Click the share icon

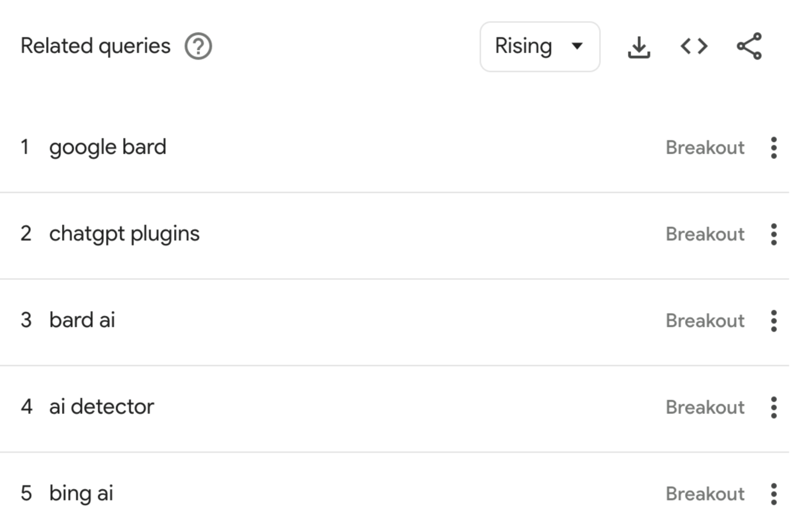click(x=749, y=46)
